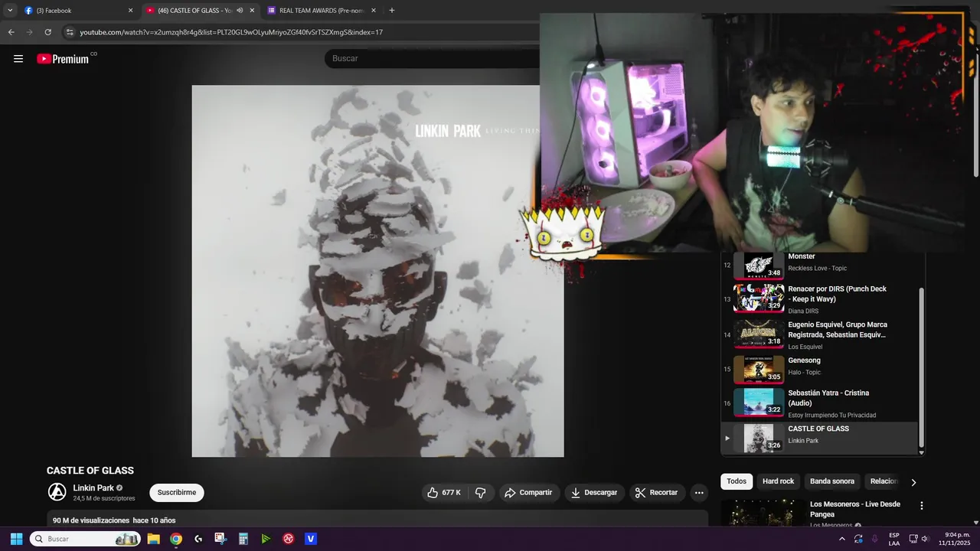
Task: Click the microphone tray indicator
Action: click(874, 539)
